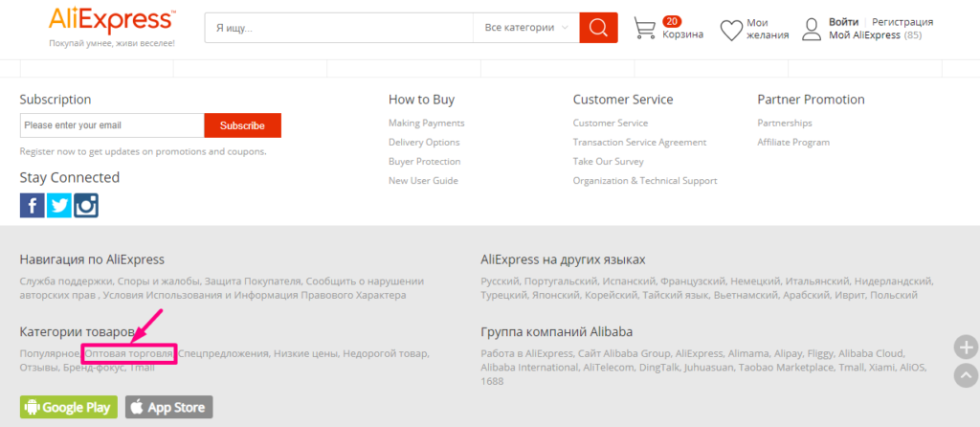Click the Оптовая торговля link
980x427 pixels.
pyautogui.click(x=129, y=353)
